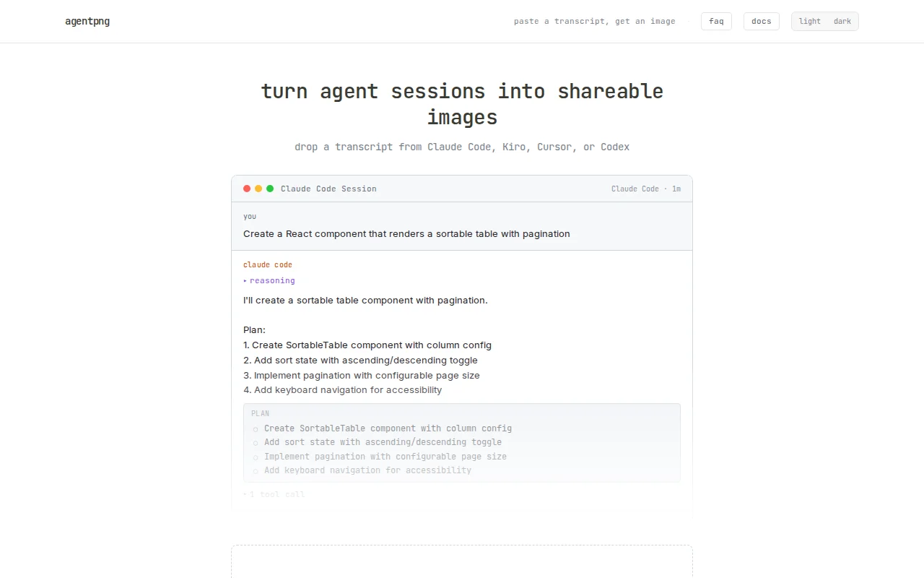Switch to light theme
924x578 pixels.
pyautogui.click(x=810, y=21)
